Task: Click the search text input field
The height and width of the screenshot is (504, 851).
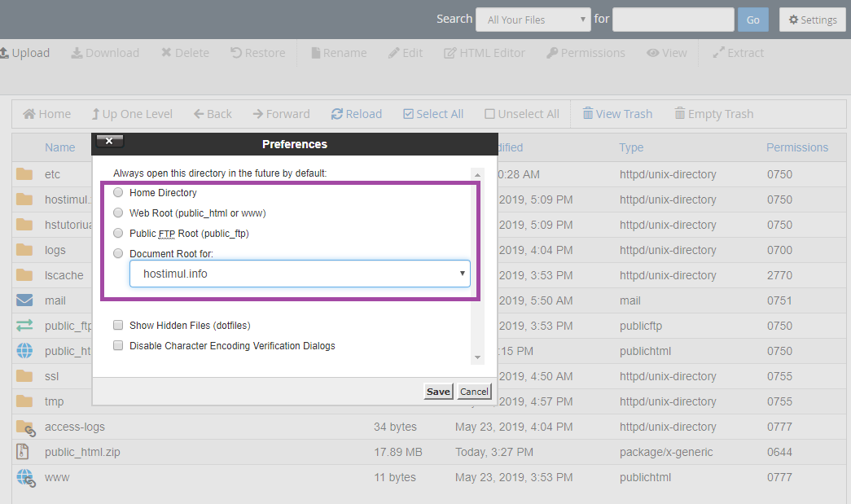Action: coord(673,20)
